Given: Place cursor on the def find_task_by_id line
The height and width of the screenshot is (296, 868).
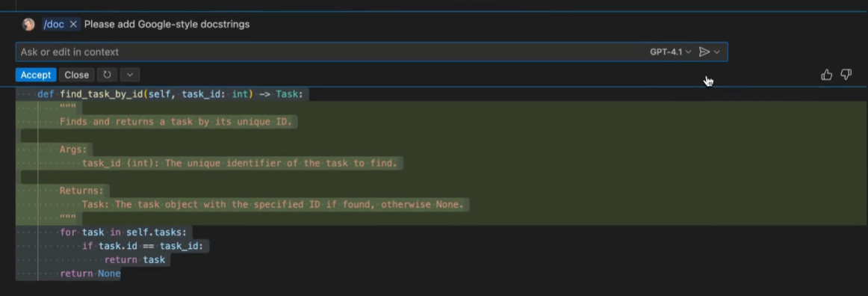Looking at the screenshot, I should [x=170, y=94].
